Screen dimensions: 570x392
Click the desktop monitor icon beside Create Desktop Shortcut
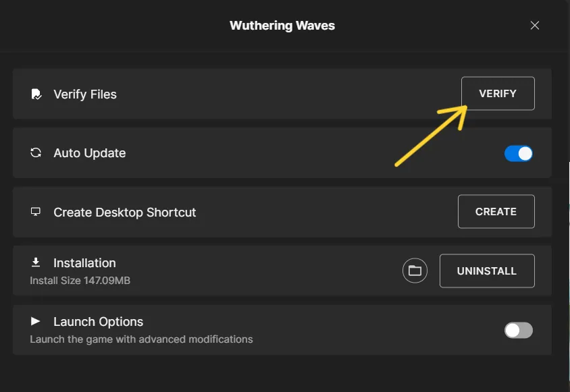coord(36,211)
